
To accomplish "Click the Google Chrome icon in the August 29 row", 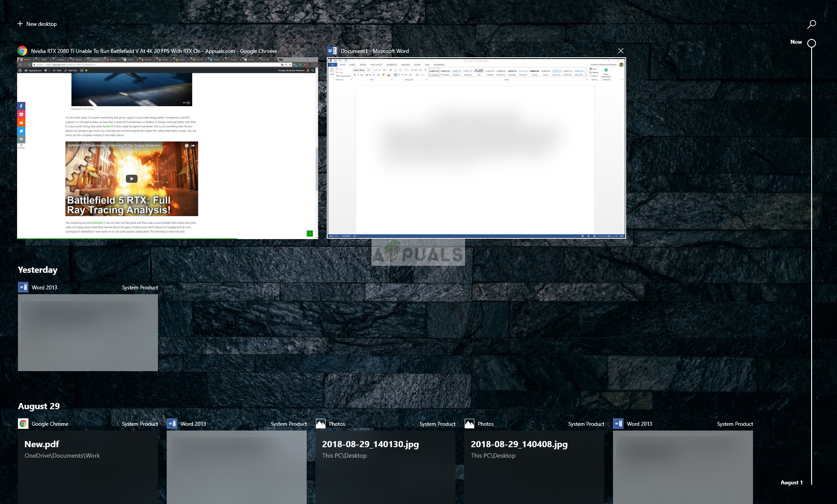I will click(x=23, y=424).
